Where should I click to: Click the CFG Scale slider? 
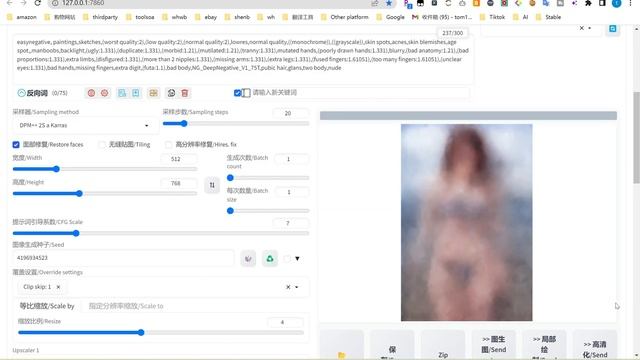click(x=161, y=233)
